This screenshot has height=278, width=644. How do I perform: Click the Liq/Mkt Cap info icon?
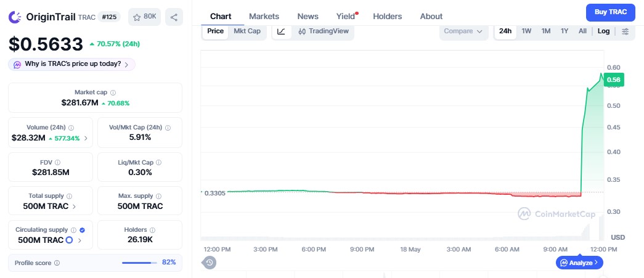tap(158, 163)
